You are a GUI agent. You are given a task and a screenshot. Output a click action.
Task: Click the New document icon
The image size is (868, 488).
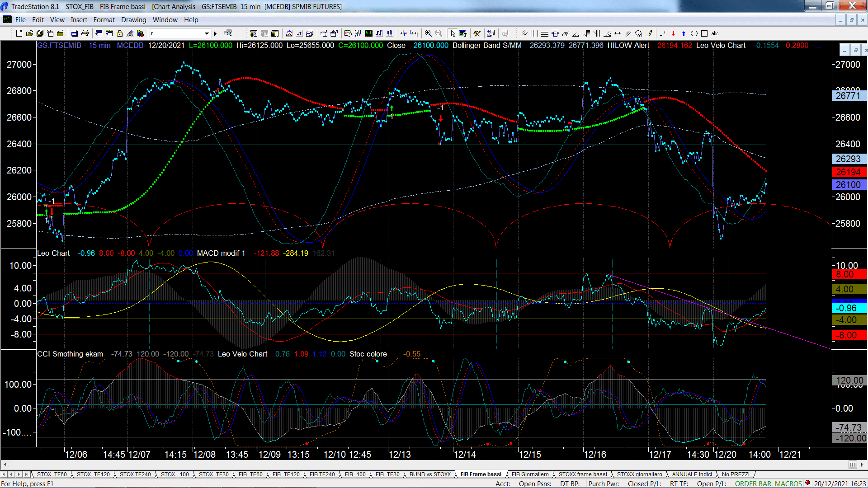point(19,33)
